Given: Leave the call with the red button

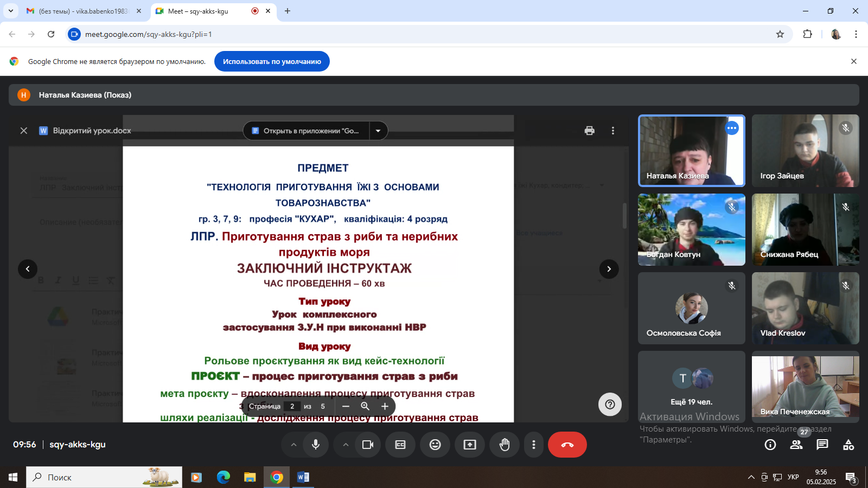Looking at the screenshot, I should tap(567, 445).
